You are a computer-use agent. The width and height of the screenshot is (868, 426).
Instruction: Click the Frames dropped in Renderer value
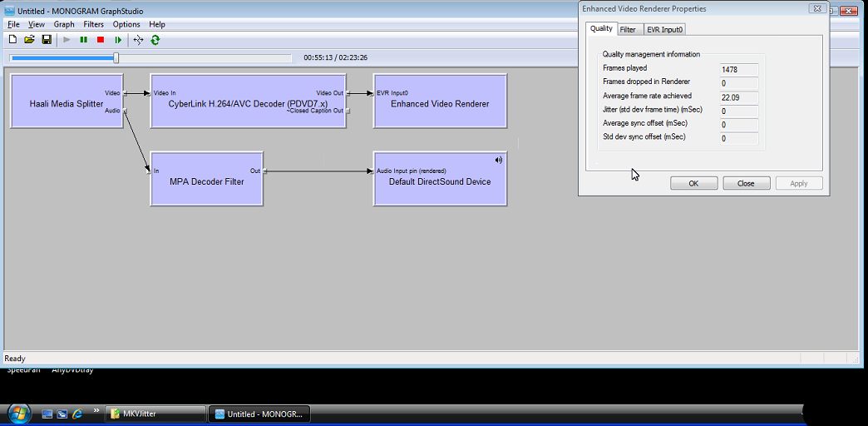click(739, 84)
